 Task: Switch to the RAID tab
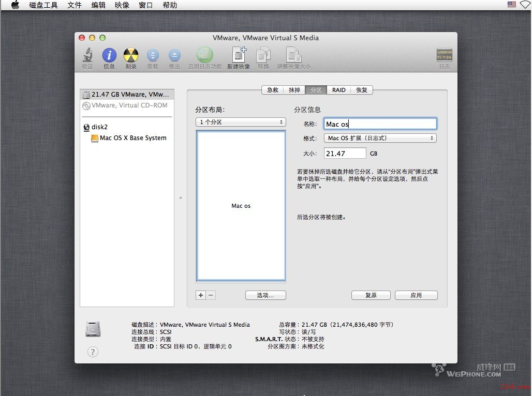[x=338, y=90]
